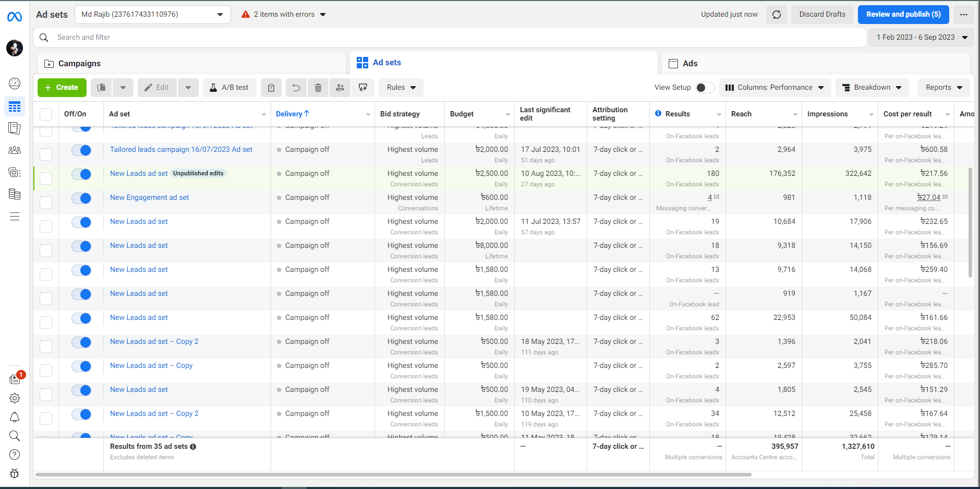Open the A/B test flask tool
This screenshot has height=489, width=980.
click(229, 88)
